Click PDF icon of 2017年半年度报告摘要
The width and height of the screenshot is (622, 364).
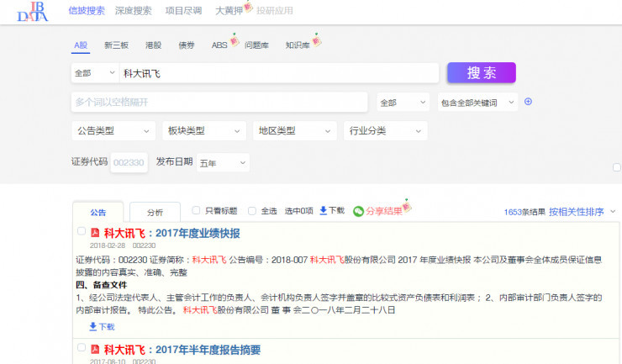click(95, 349)
